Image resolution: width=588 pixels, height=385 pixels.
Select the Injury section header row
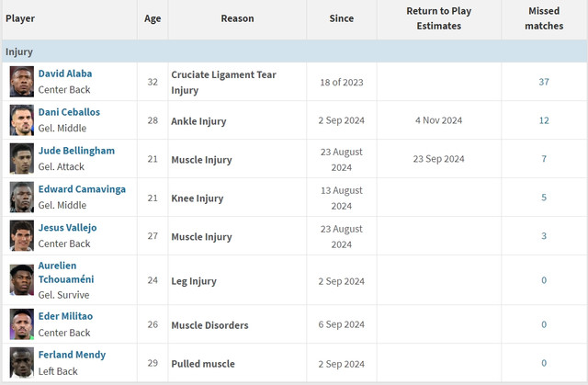[x=294, y=51]
